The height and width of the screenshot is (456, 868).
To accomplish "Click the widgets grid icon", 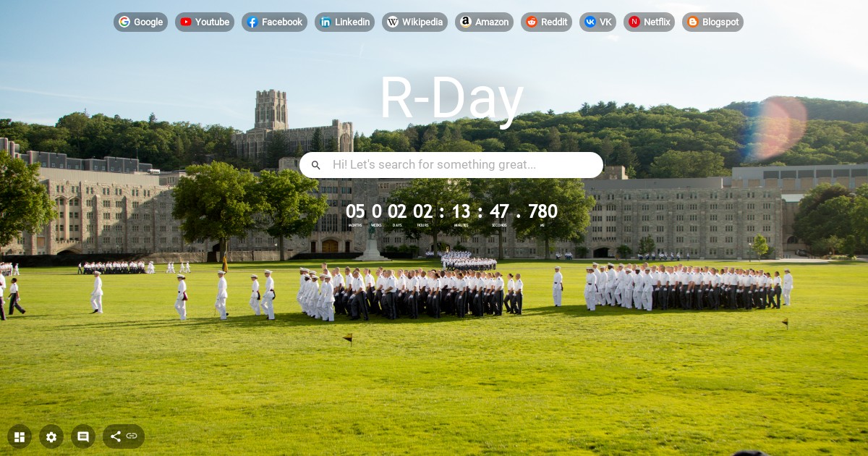I will point(20,436).
